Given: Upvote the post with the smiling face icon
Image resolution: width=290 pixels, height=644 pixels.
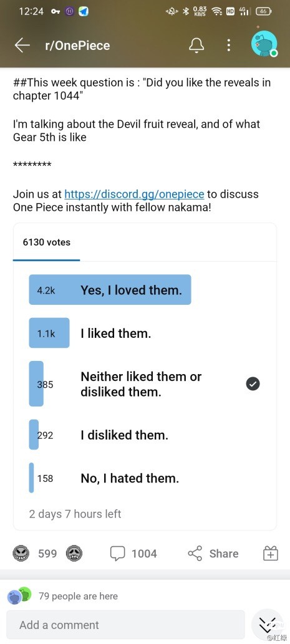Looking at the screenshot, I should [x=20, y=553].
